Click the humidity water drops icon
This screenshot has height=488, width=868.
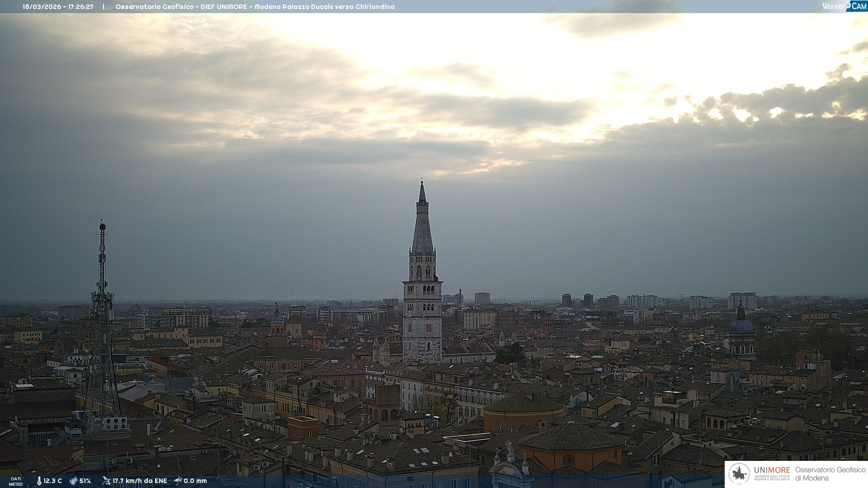[x=73, y=481]
